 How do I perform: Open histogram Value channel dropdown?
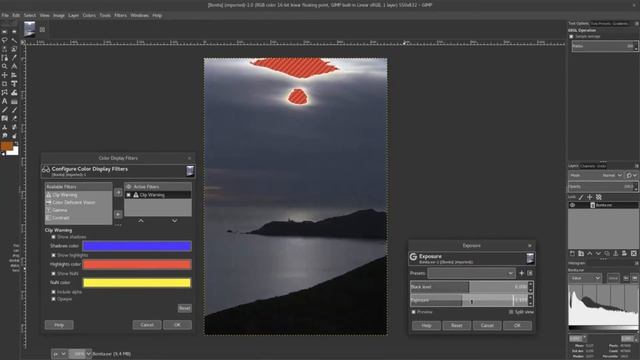pyautogui.click(x=584, y=278)
